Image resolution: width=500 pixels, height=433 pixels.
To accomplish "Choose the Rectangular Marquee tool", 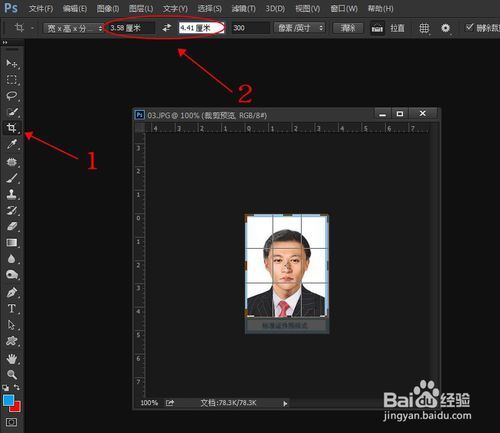I will (x=12, y=80).
